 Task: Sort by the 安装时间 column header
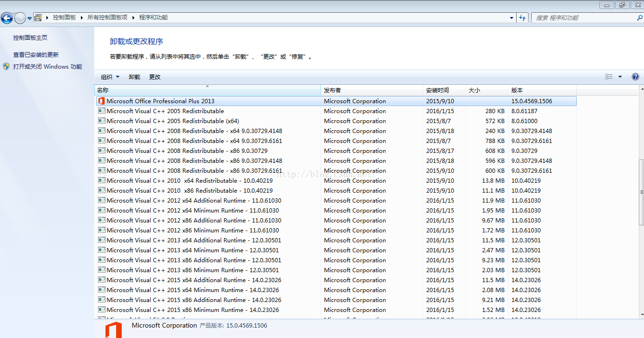coord(444,90)
